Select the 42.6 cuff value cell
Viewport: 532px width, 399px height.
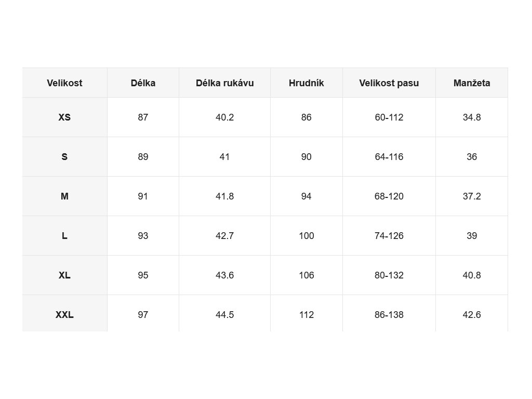472,313
